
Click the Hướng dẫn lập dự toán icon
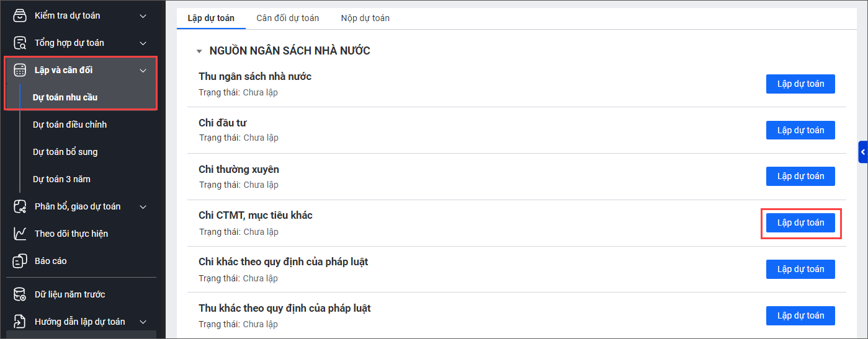pyautogui.click(x=20, y=322)
